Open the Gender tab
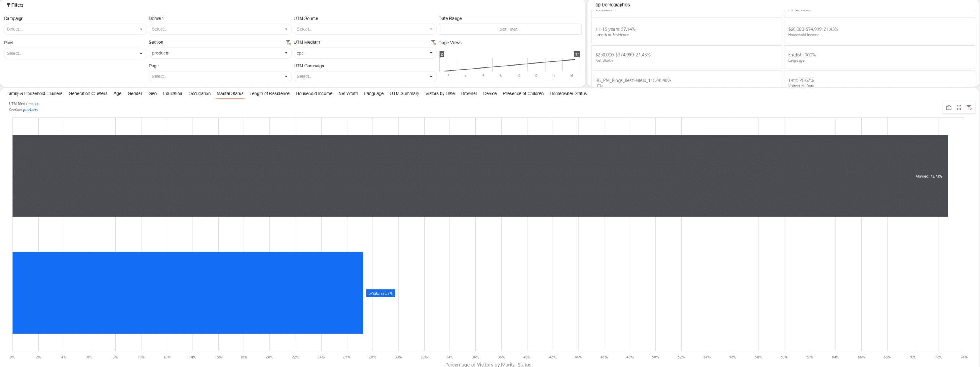Image resolution: width=980 pixels, height=367 pixels. 135,93
